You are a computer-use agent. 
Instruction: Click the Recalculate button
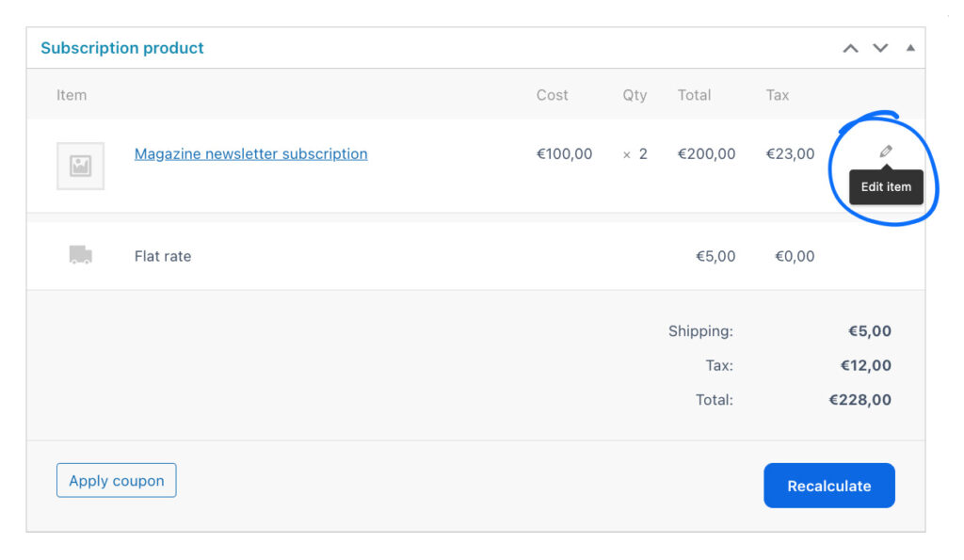[828, 486]
